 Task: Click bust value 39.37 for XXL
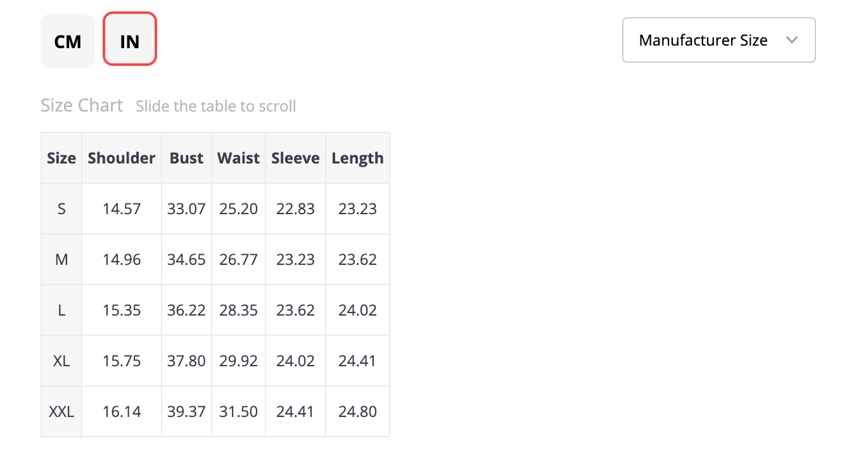186,412
